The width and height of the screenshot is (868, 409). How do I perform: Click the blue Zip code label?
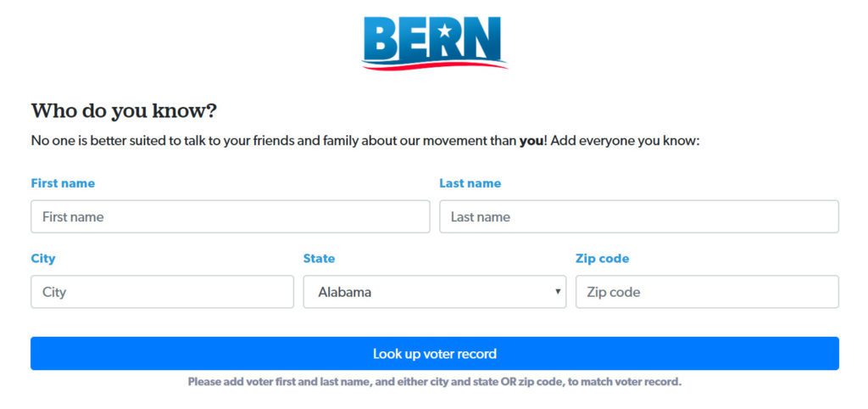point(602,259)
